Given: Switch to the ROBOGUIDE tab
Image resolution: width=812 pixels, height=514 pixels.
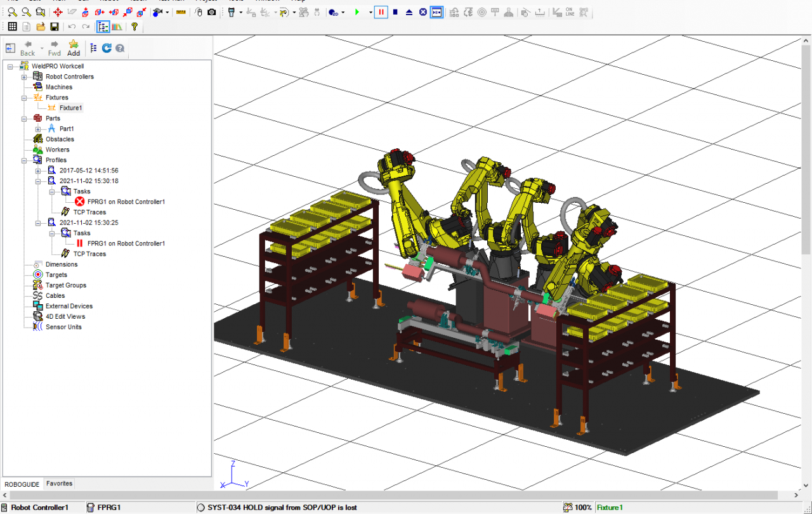Looking at the screenshot, I should (x=22, y=484).
